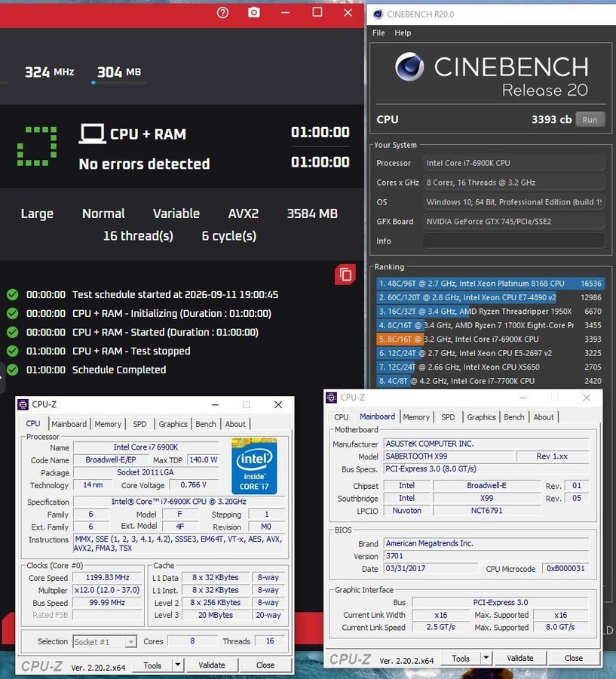The width and height of the screenshot is (616, 679).
Task: Switch to SPD tab in left CPU-Z window
Action: coord(139,424)
